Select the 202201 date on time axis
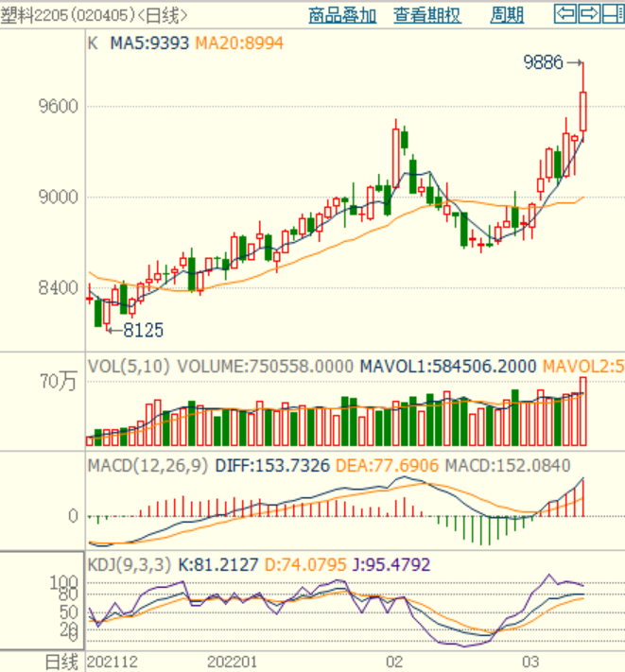 [233, 661]
